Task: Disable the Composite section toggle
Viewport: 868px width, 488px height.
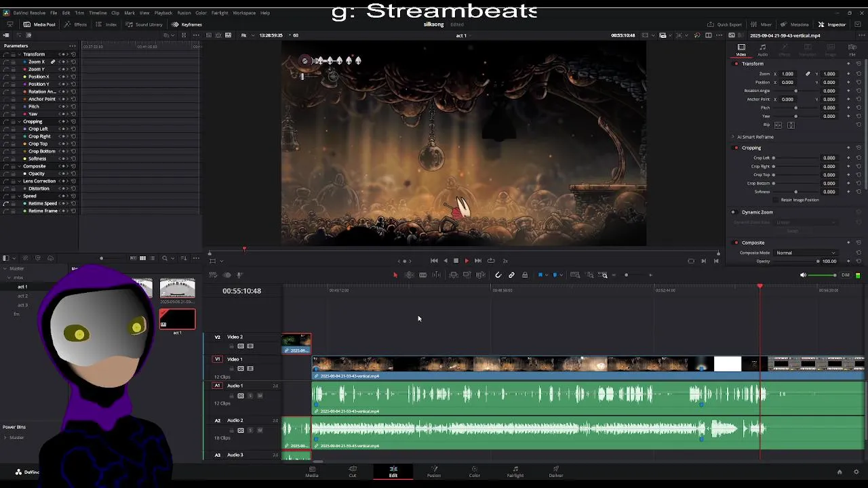Action: [736, 243]
